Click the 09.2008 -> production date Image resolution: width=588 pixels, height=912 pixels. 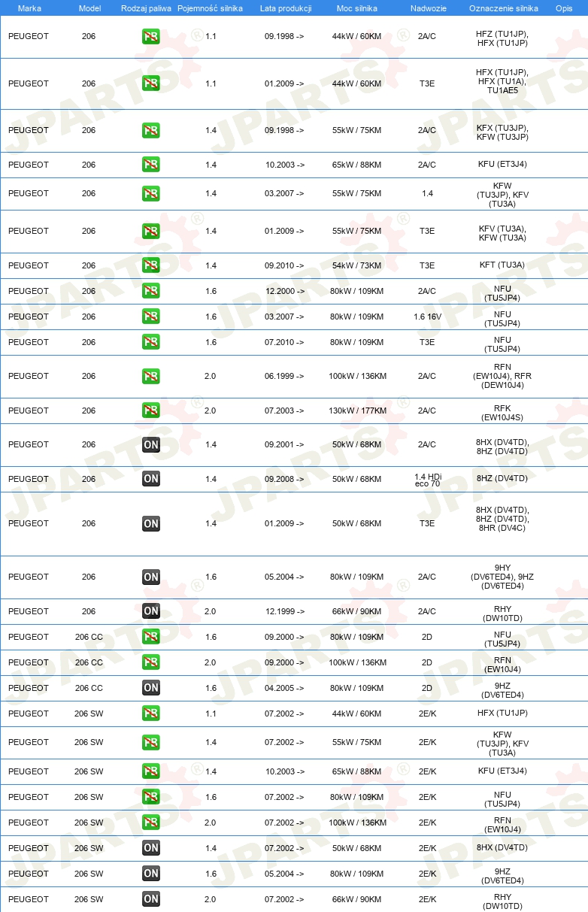[x=285, y=480]
